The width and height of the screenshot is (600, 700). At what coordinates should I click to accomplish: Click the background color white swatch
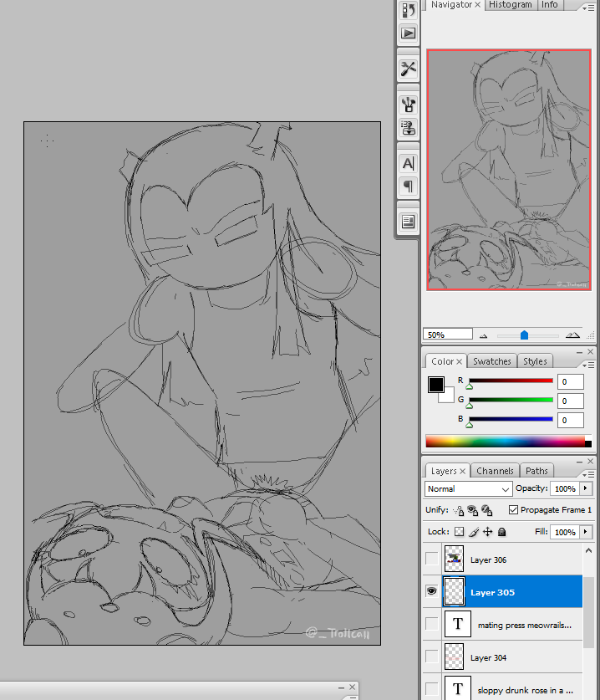tap(448, 397)
